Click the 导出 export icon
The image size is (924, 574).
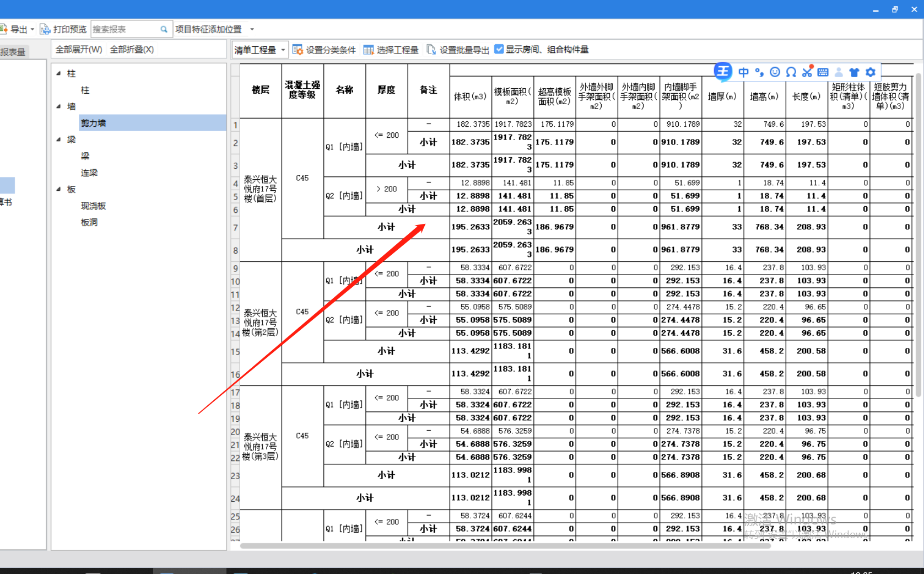pos(4,29)
